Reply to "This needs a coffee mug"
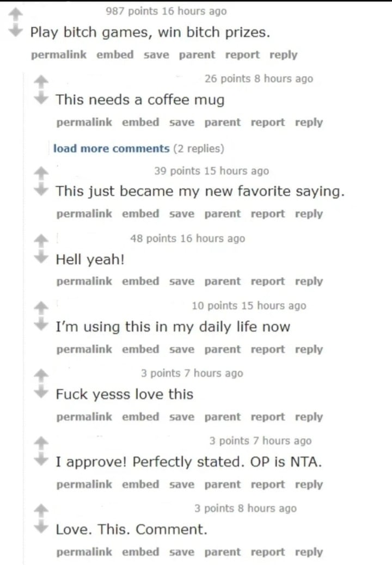This screenshot has height=565, width=392. coord(309,122)
